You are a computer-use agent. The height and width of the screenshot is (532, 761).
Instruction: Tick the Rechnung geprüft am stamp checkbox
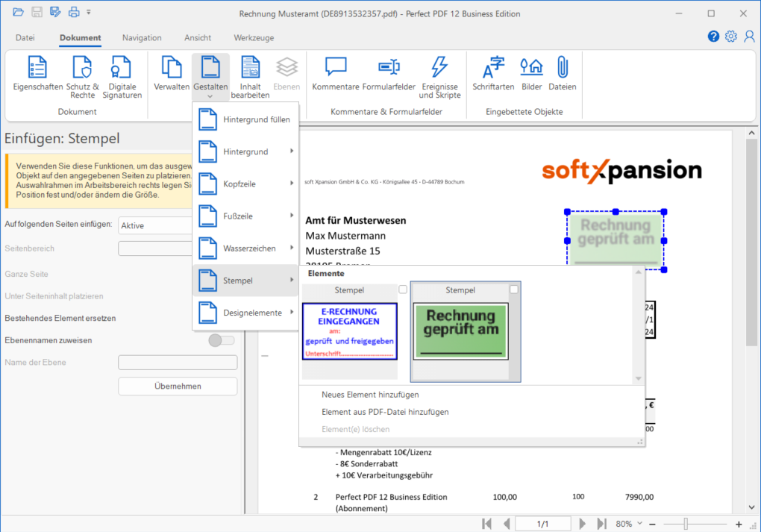pyautogui.click(x=513, y=290)
